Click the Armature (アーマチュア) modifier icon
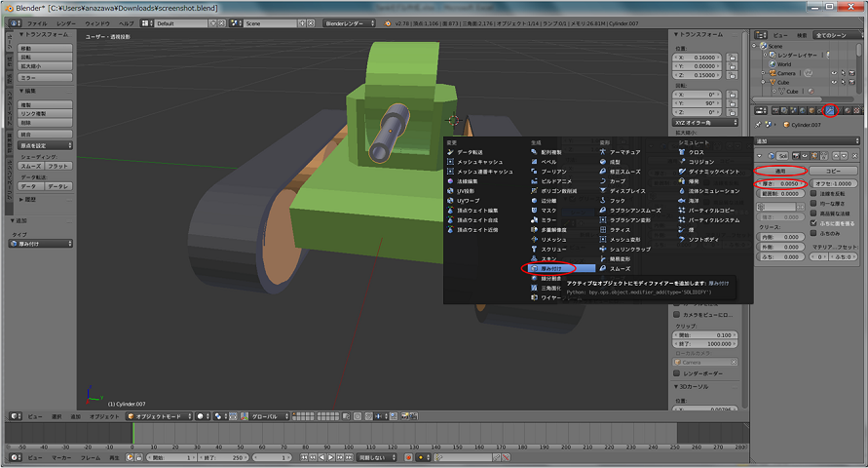The width and height of the screenshot is (868, 468). point(604,152)
